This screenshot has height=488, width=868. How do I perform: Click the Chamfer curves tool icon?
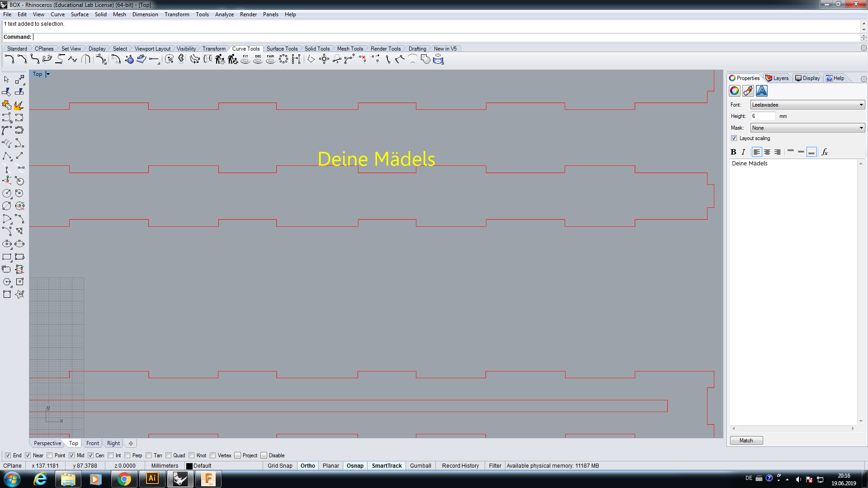tap(22, 59)
